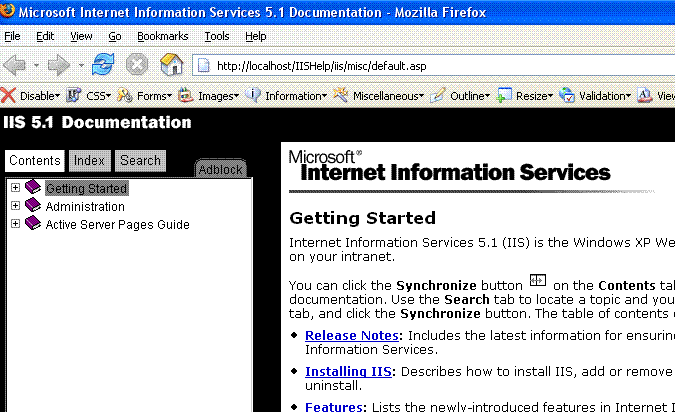Open the Help menu
Viewport: 675px width, 412px height.
(x=256, y=36)
